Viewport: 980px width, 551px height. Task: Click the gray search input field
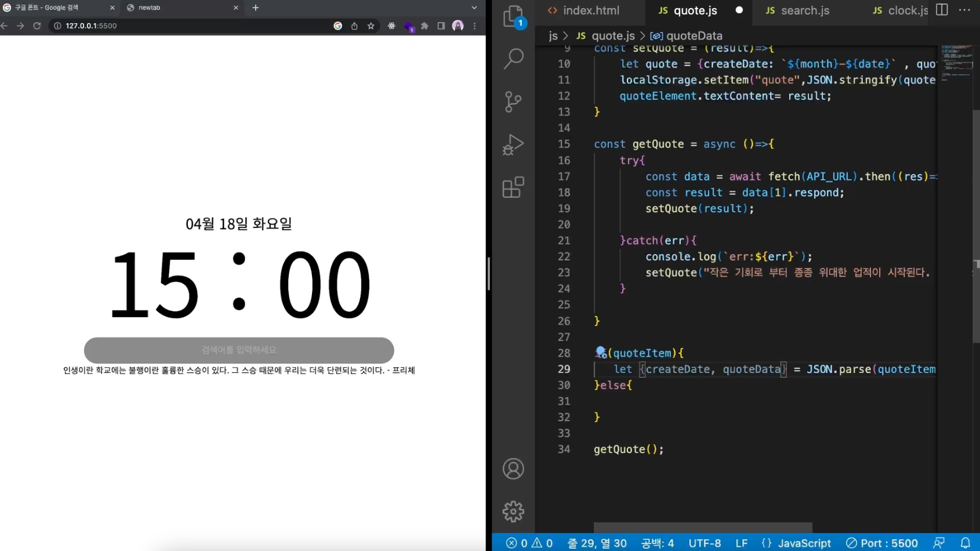(x=239, y=350)
